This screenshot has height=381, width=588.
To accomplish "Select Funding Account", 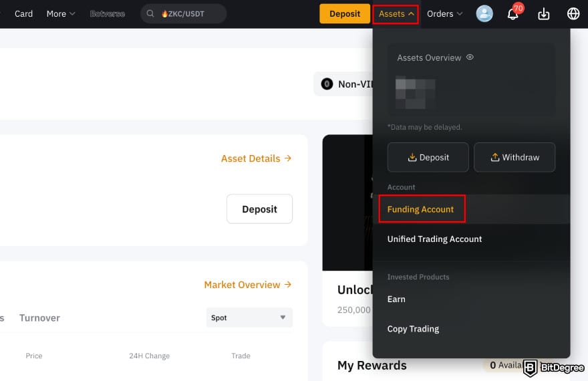I will tap(471, 209).
